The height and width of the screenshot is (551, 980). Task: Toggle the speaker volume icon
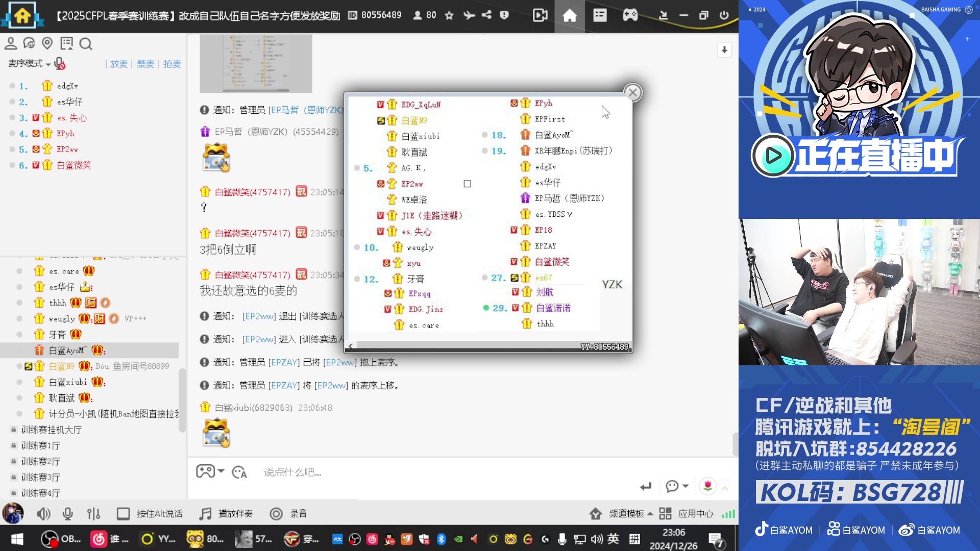43,514
